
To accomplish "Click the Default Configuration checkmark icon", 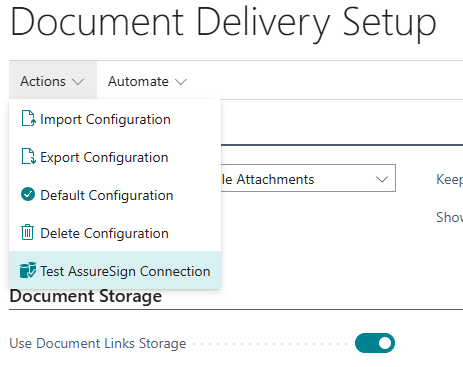I will point(28,194).
